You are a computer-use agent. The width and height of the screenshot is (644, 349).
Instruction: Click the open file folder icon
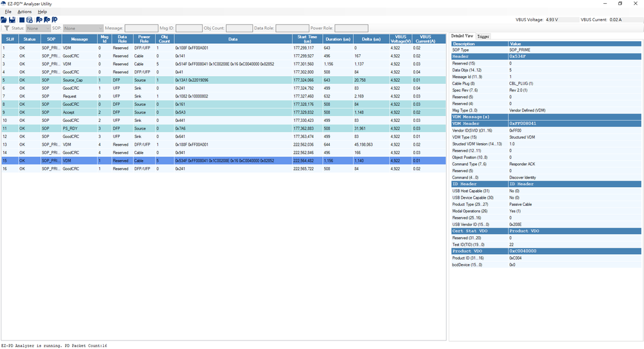(4, 20)
